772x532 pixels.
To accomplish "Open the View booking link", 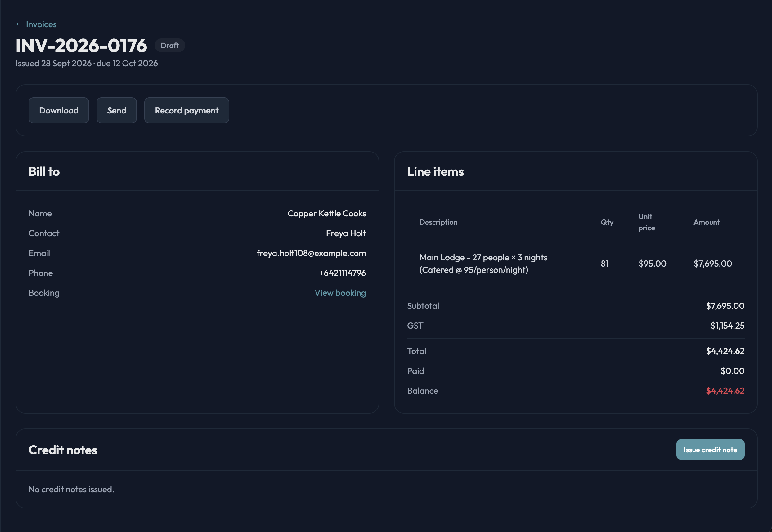I will click(340, 293).
